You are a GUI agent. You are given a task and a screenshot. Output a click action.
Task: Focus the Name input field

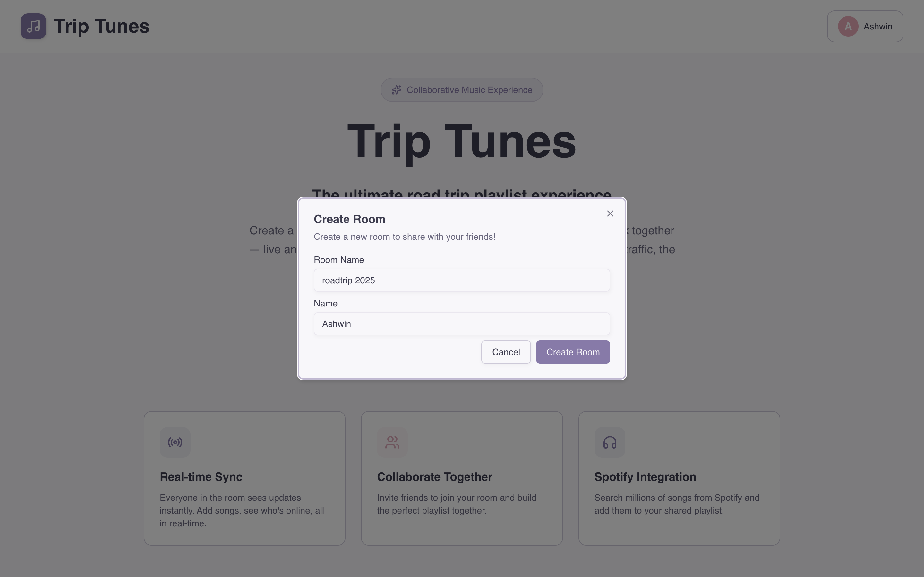pos(462,324)
